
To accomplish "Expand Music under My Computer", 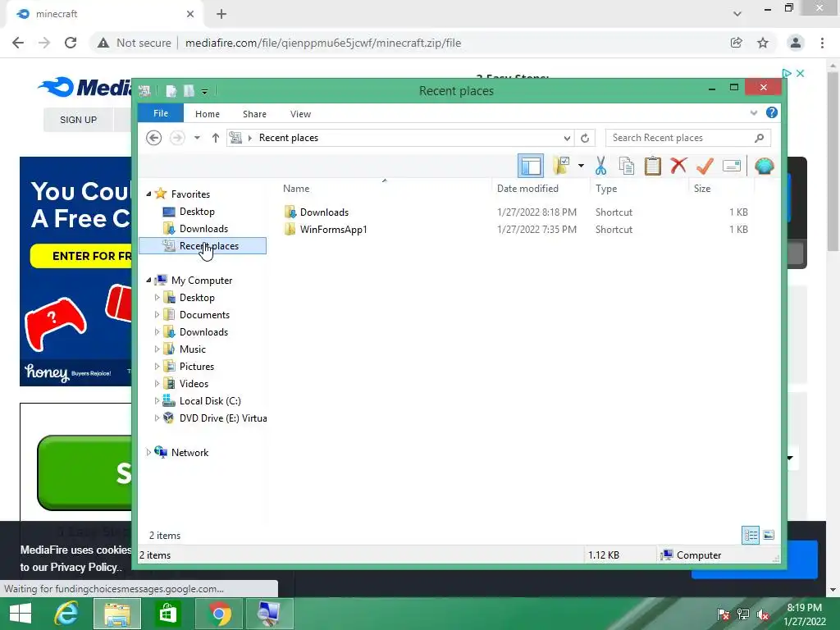I will point(157,349).
